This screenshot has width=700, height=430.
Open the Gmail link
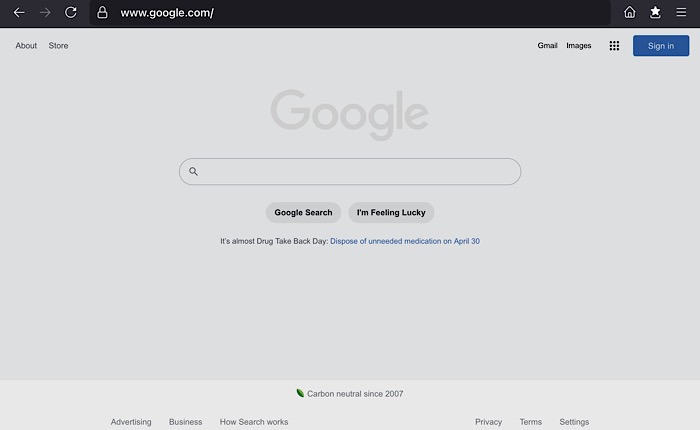point(547,46)
